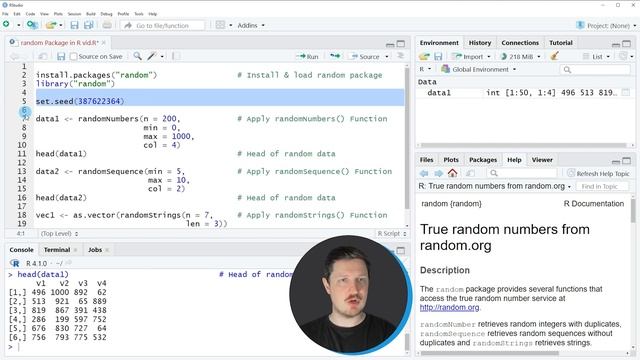
Task: Click the Open existing file icon
Action: pyautogui.click(x=51, y=25)
